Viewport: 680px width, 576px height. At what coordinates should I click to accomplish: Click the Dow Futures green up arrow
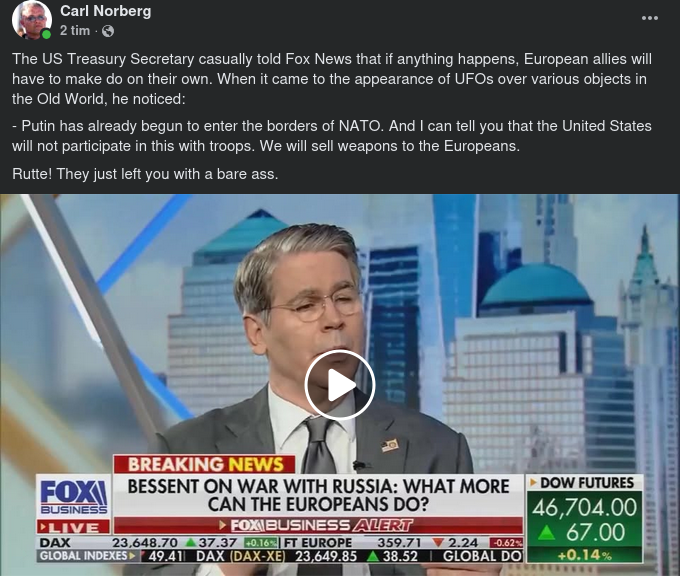point(546,532)
